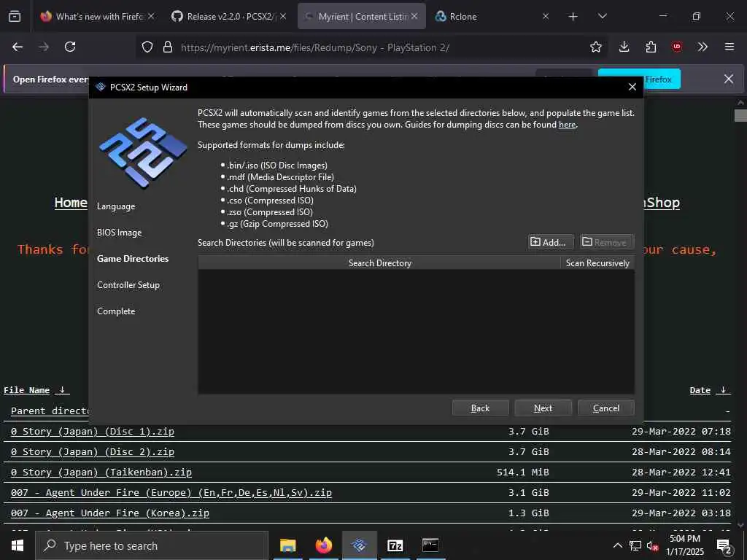The image size is (747, 560).
Task: Click the Next button in setup wizard
Action: point(543,408)
